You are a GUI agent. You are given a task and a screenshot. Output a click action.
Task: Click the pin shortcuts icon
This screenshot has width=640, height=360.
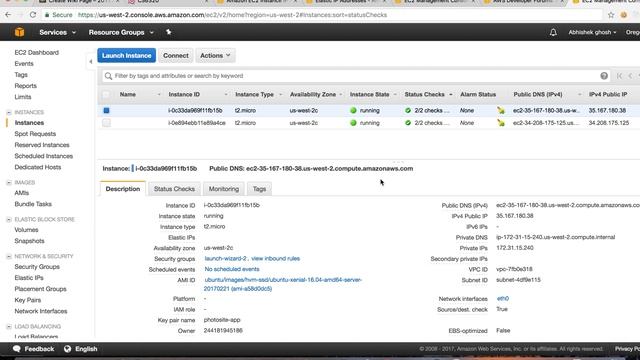tap(169, 32)
